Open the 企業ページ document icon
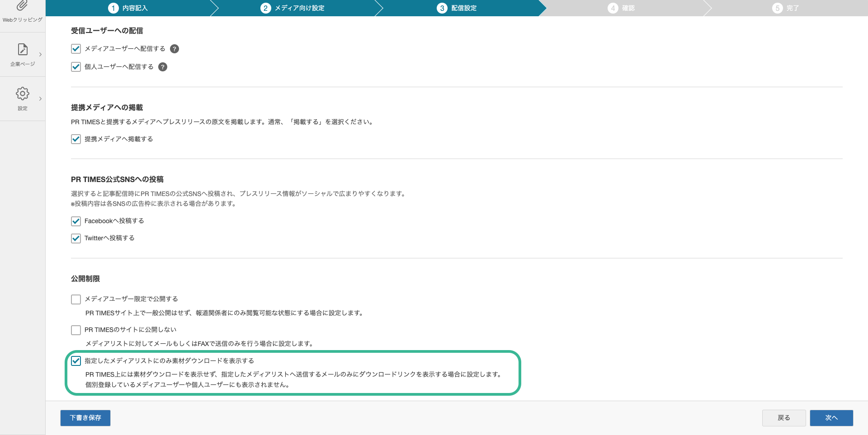Image resolution: width=868 pixels, height=435 pixels. click(x=23, y=49)
